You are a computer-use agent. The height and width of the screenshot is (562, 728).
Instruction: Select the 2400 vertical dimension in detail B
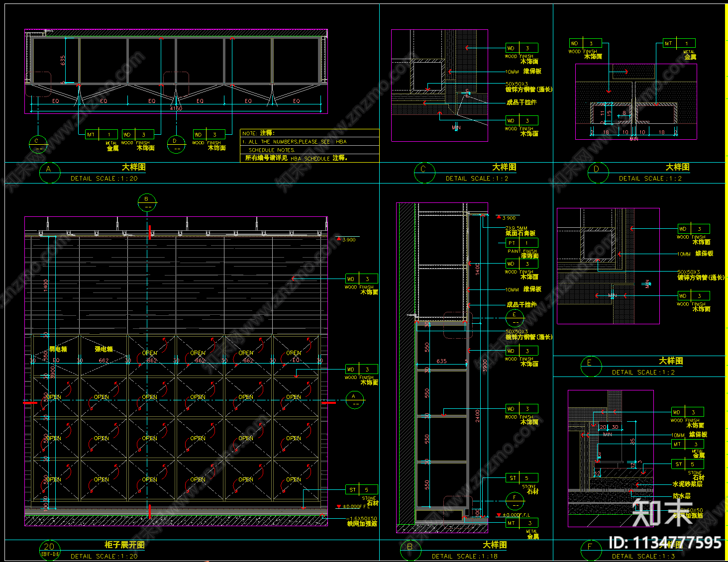(478, 416)
